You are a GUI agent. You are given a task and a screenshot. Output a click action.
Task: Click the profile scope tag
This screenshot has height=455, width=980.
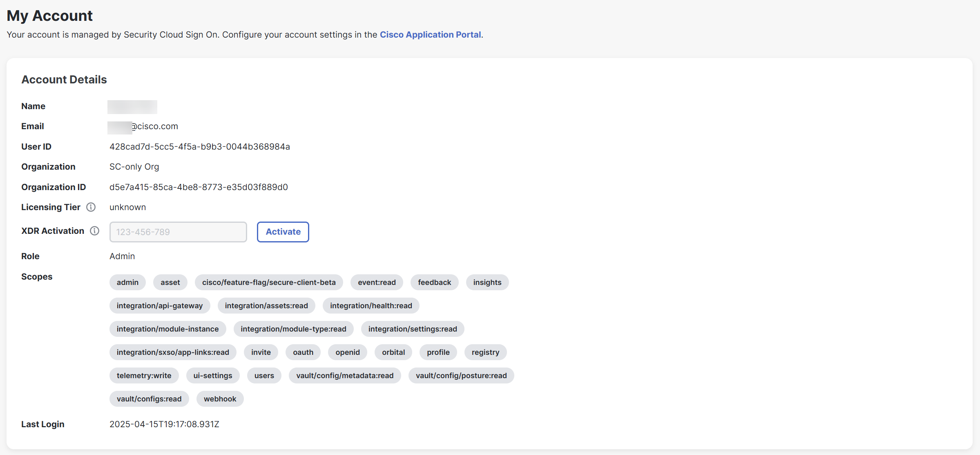pyautogui.click(x=438, y=352)
